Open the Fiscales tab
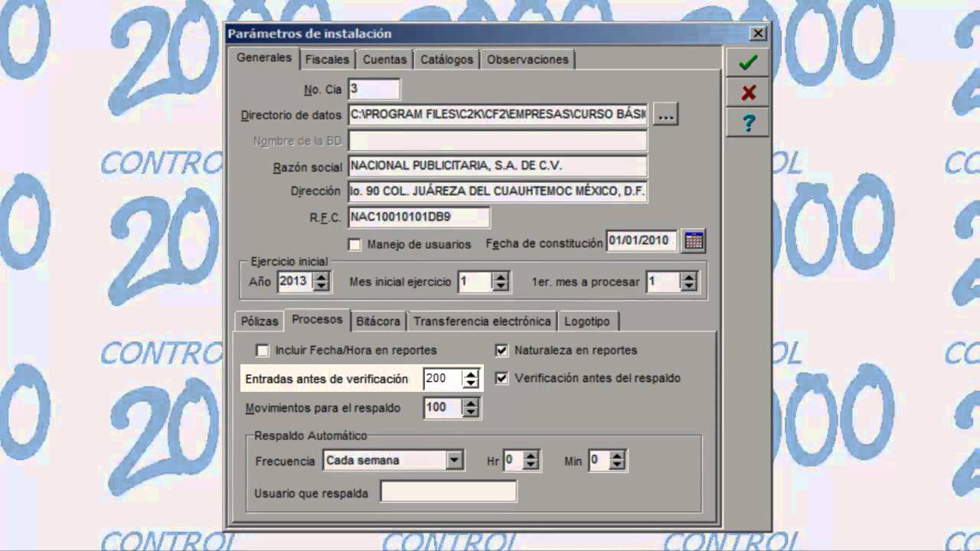The height and width of the screenshot is (551, 980). coord(327,59)
